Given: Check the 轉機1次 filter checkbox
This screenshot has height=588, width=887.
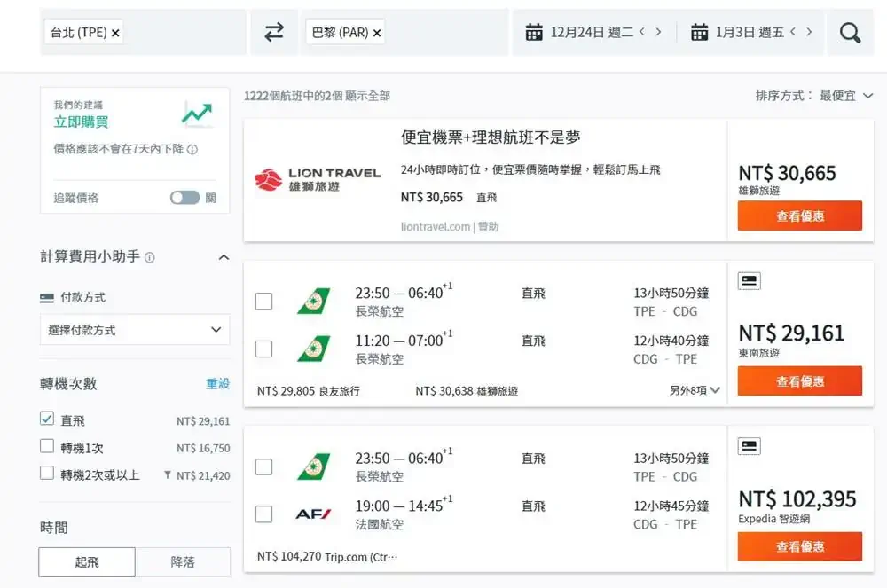Looking at the screenshot, I should click(47, 445).
